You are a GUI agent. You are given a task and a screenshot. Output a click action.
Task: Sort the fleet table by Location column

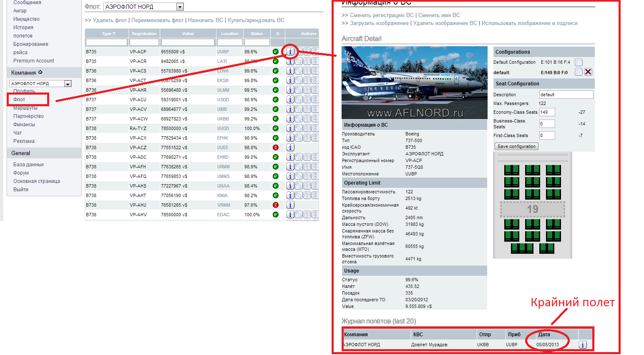coord(230,34)
